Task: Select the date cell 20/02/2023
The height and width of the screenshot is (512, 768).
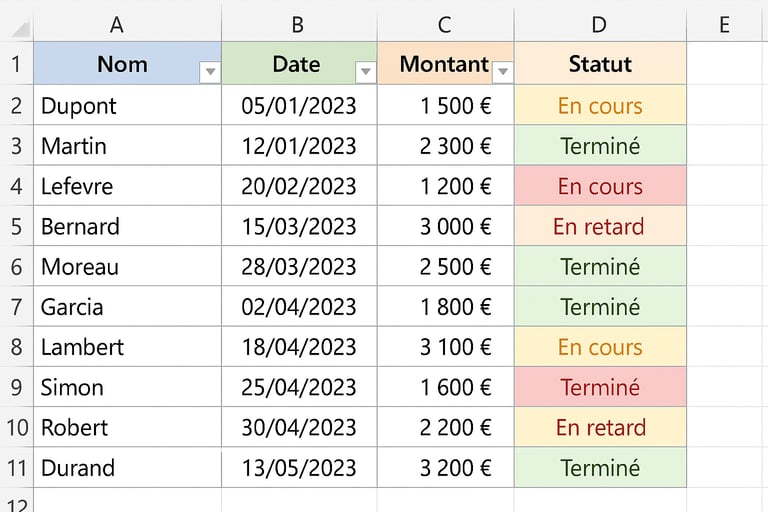Action: click(x=299, y=186)
